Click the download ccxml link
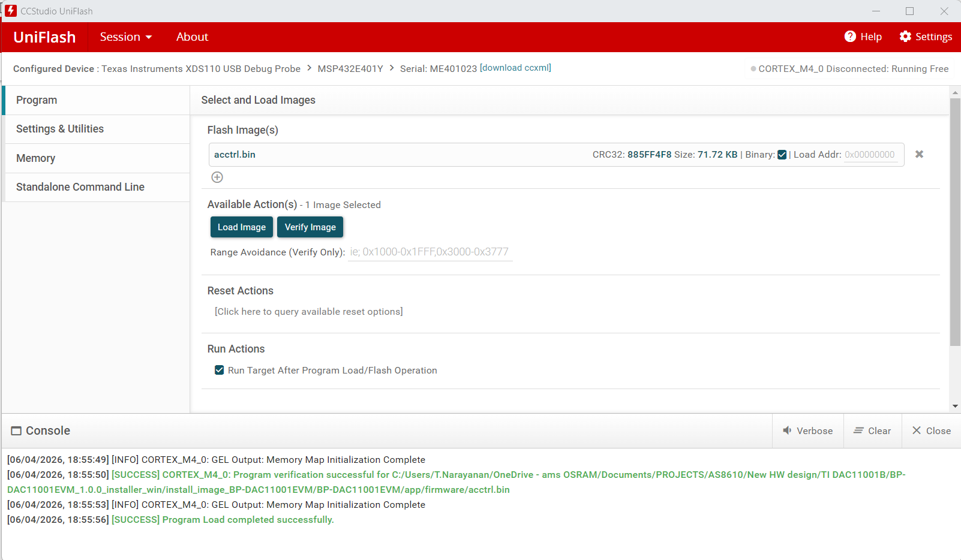Viewport: 961px width, 560px height. click(515, 68)
